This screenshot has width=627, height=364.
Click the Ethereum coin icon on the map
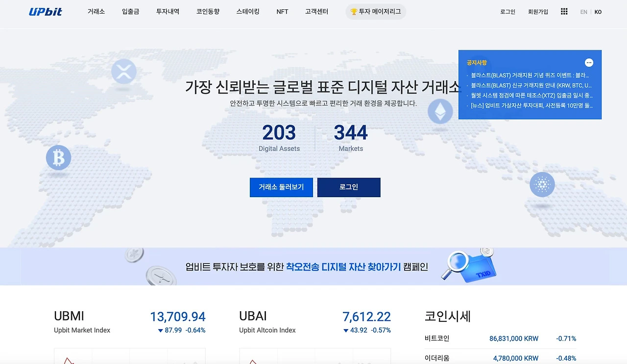tap(440, 111)
